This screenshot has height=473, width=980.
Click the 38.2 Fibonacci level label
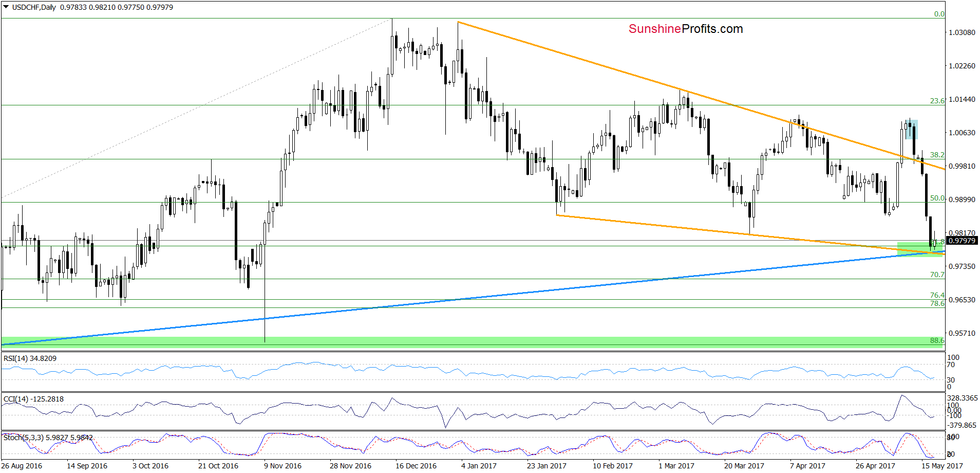937,155
